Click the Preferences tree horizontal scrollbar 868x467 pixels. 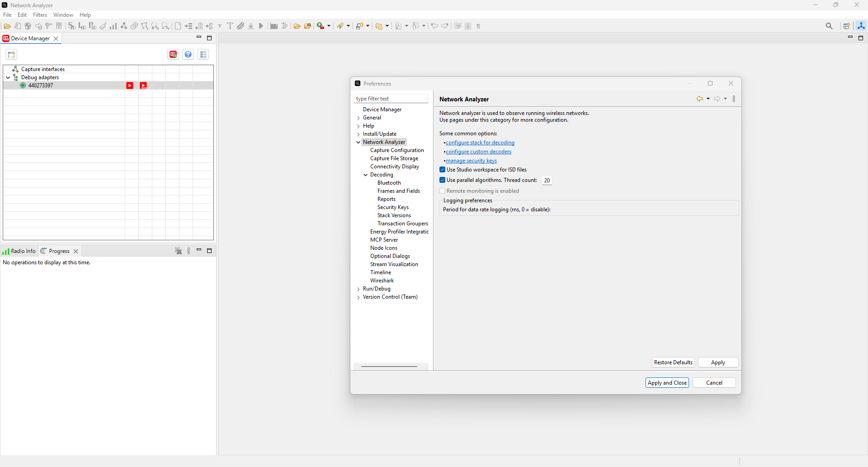click(x=389, y=367)
